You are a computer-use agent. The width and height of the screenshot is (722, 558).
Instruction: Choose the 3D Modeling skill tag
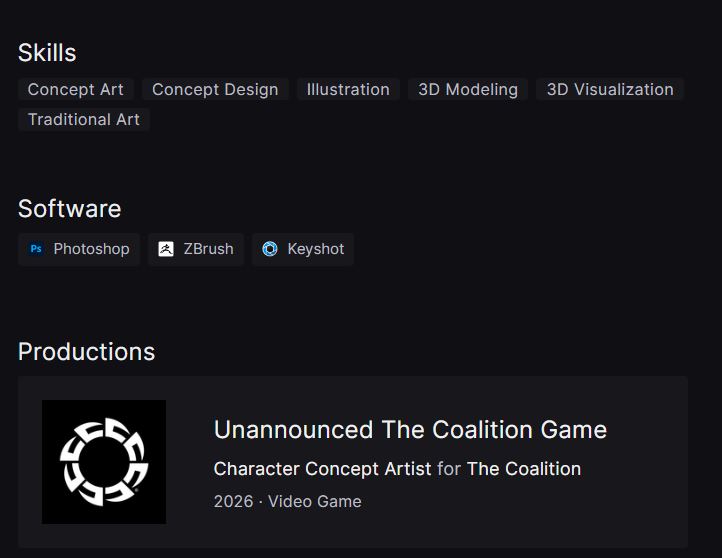pyautogui.click(x=468, y=89)
